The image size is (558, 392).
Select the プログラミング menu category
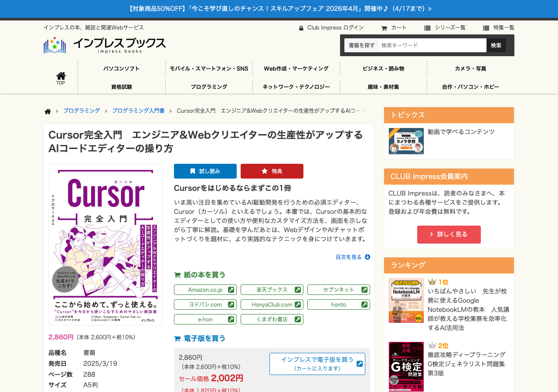point(209,87)
